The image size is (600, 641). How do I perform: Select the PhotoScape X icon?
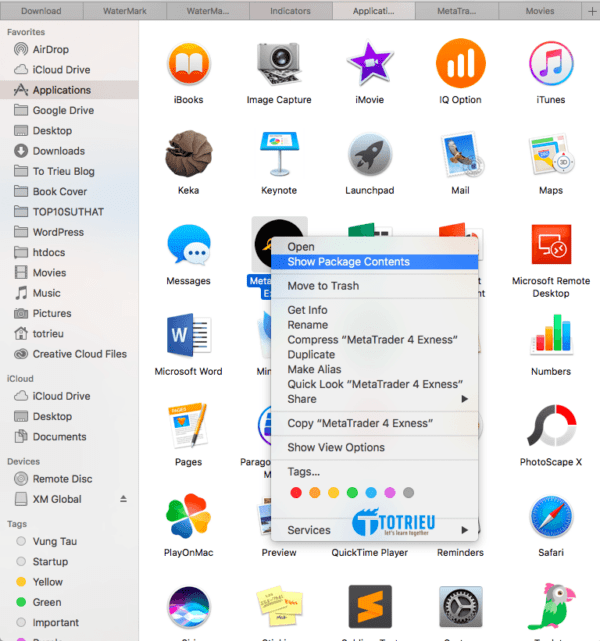[551, 426]
